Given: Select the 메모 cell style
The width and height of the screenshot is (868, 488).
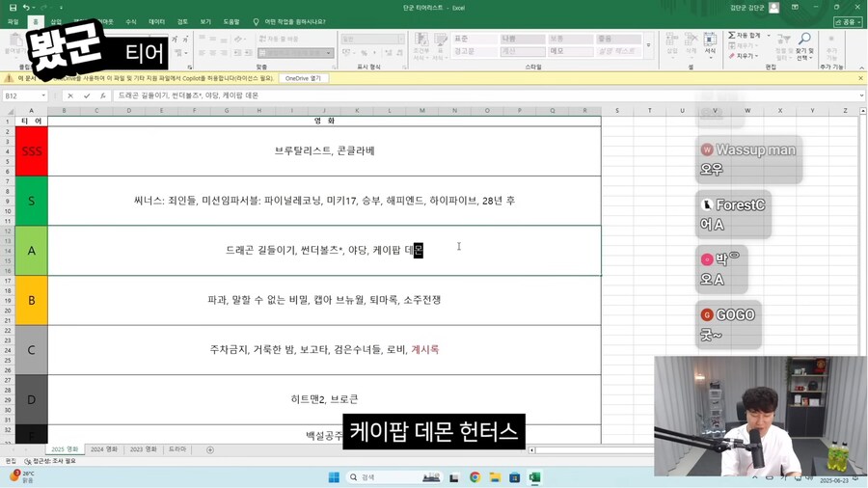Looking at the screenshot, I should coord(571,51).
